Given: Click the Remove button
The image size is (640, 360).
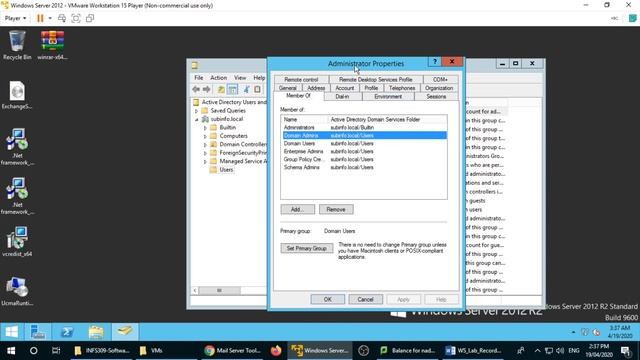Looking at the screenshot, I should pos(336,209).
